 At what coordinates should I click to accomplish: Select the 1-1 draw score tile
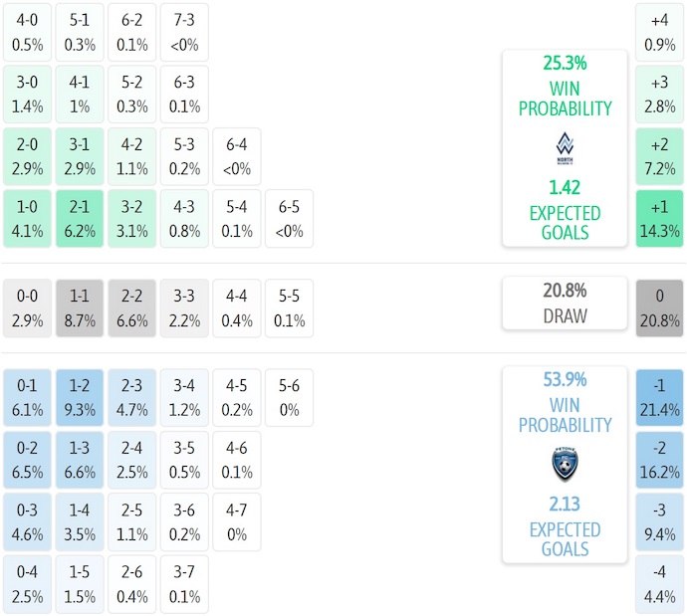click(x=80, y=308)
